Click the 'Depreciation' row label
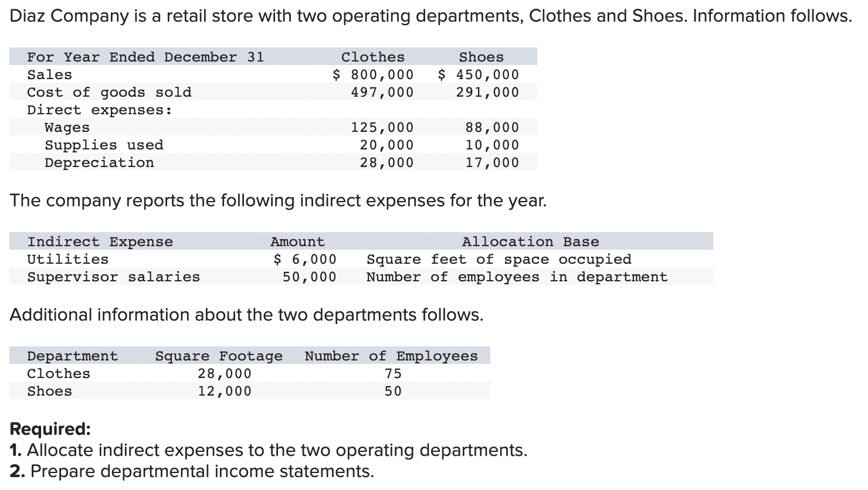 [x=100, y=162]
